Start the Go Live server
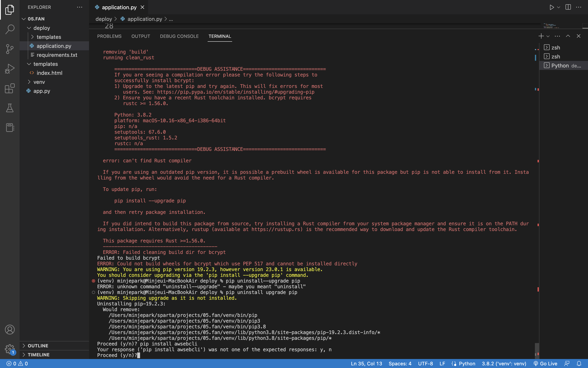 [546, 364]
